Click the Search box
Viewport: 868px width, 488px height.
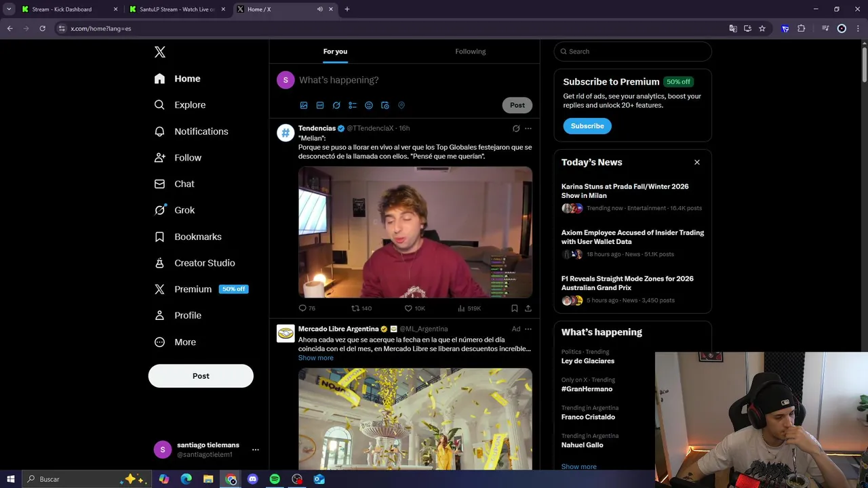pos(633,52)
